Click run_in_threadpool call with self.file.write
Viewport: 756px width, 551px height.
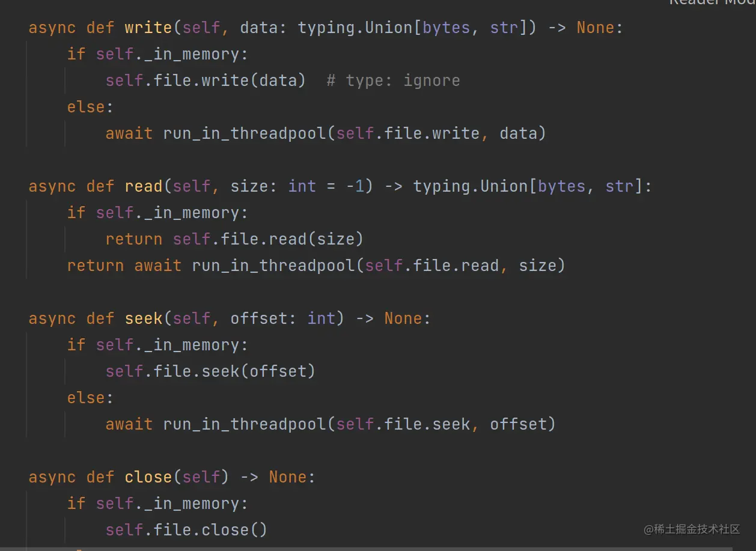355,133
